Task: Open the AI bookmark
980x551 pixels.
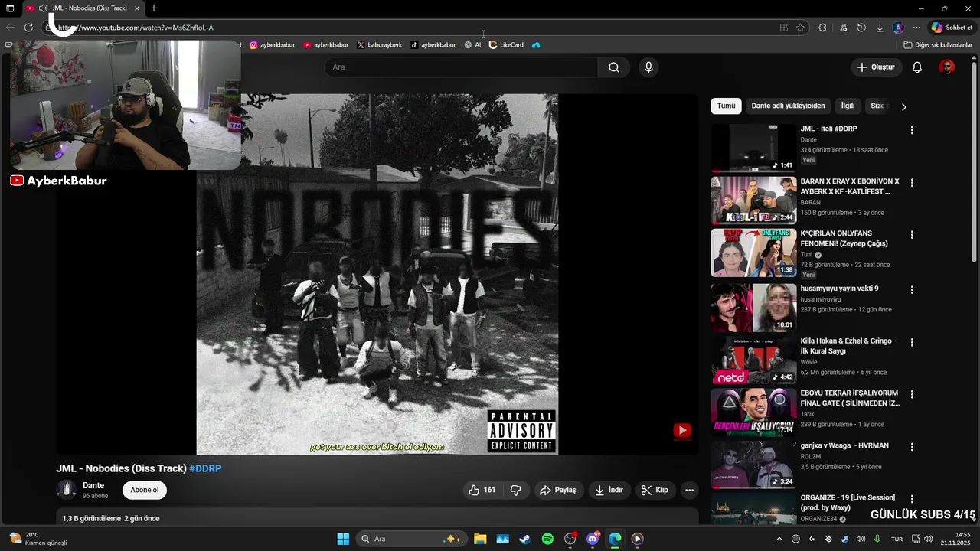Action: 472,45
